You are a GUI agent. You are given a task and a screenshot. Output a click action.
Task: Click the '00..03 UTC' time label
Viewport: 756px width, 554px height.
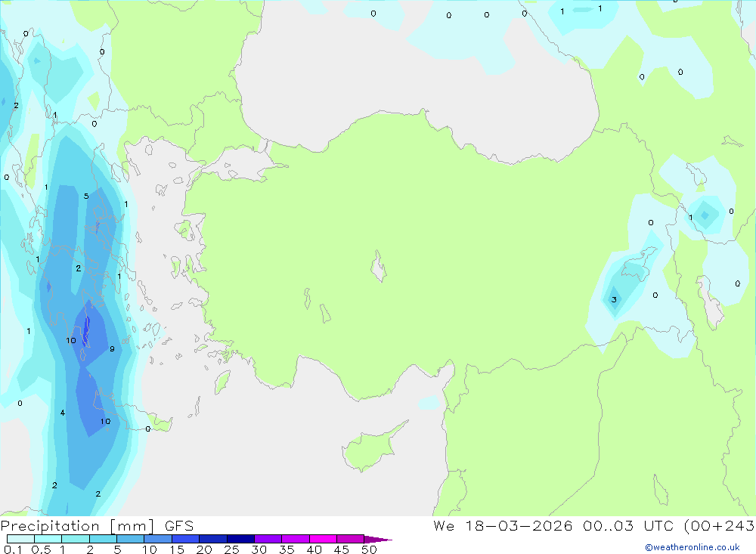click(629, 526)
